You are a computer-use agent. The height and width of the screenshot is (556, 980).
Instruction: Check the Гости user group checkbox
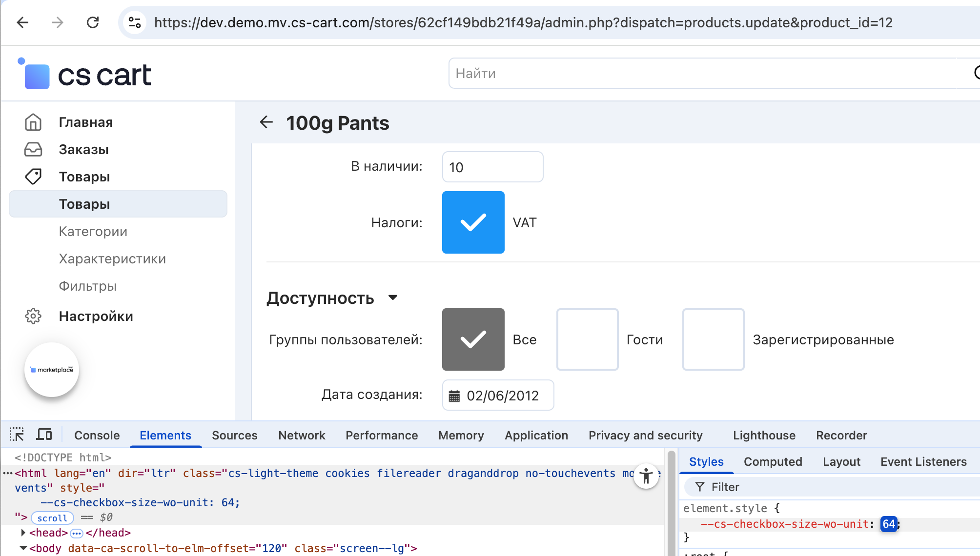pos(587,339)
